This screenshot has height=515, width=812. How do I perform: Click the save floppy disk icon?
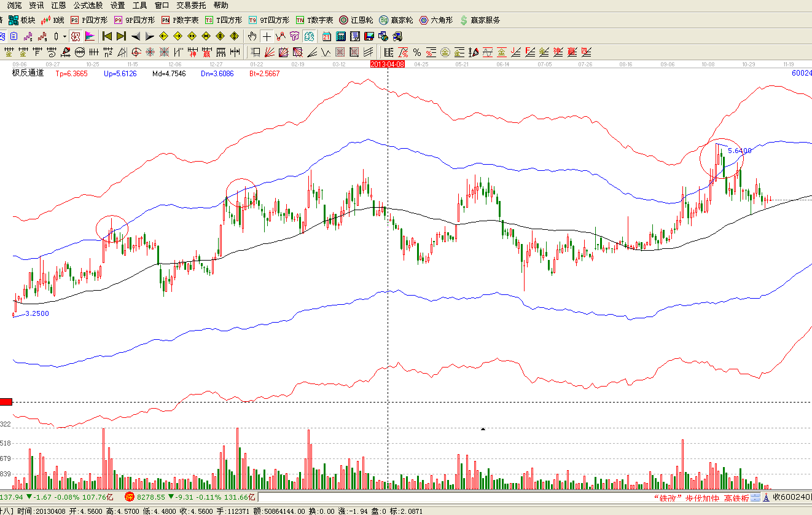pyautogui.click(x=369, y=36)
